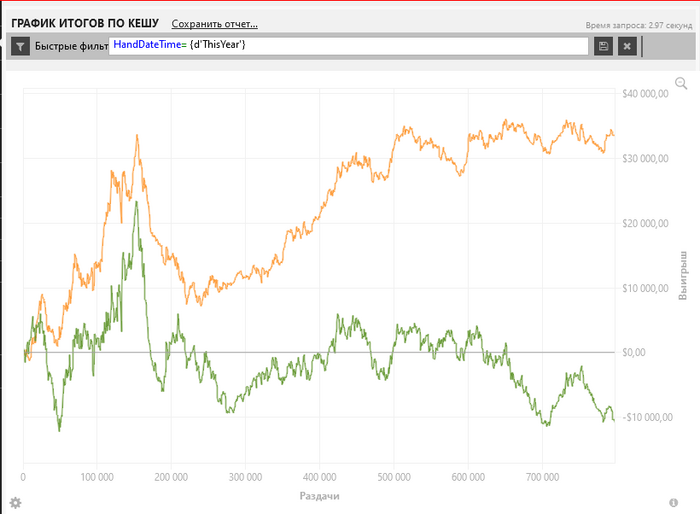Click the Время запроса: 2.97 секунд text
The width and height of the screenshot is (700, 514).
[638, 25]
